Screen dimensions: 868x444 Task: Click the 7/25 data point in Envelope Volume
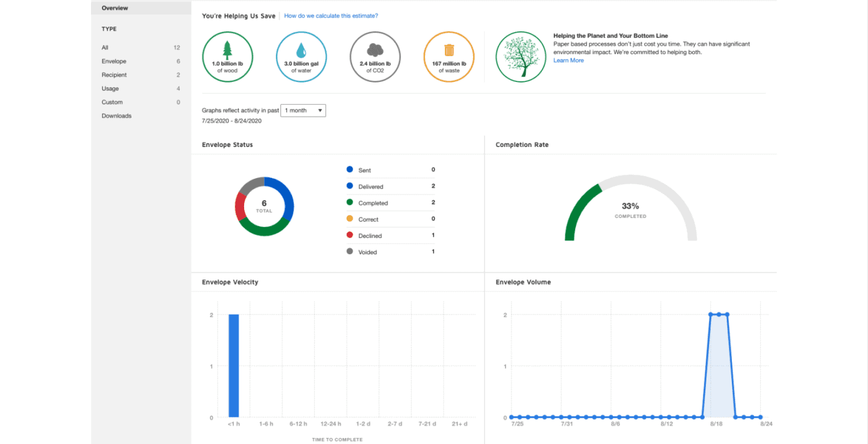point(512,417)
